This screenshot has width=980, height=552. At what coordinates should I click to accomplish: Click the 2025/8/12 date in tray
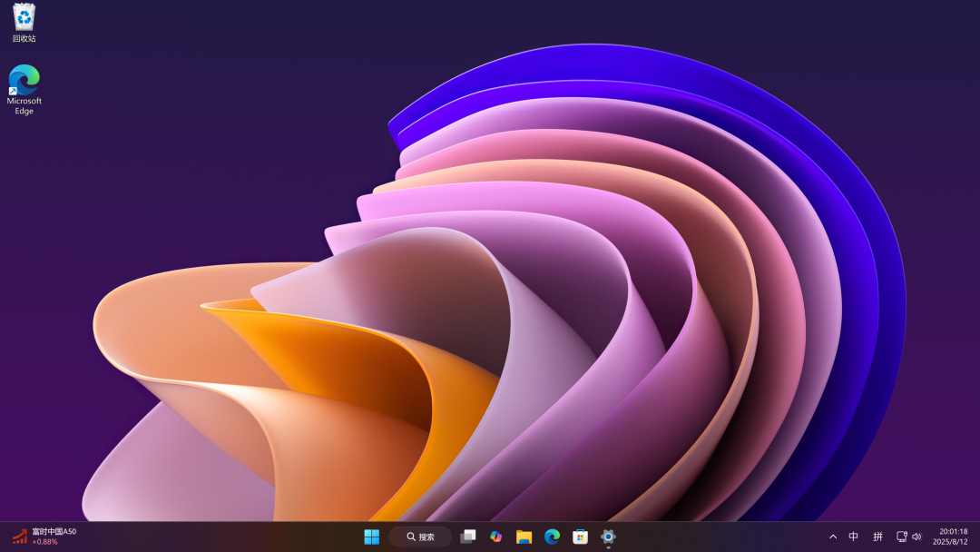click(x=950, y=542)
